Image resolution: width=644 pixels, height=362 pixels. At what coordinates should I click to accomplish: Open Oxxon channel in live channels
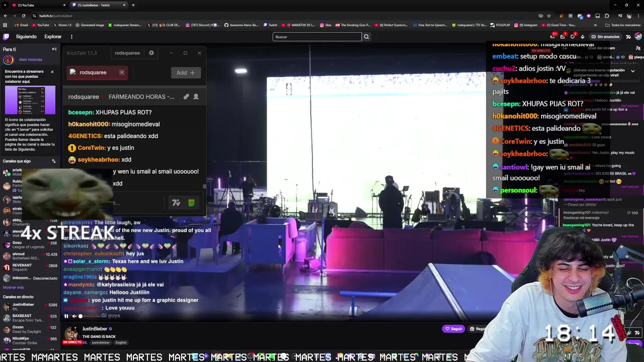(x=30, y=329)
